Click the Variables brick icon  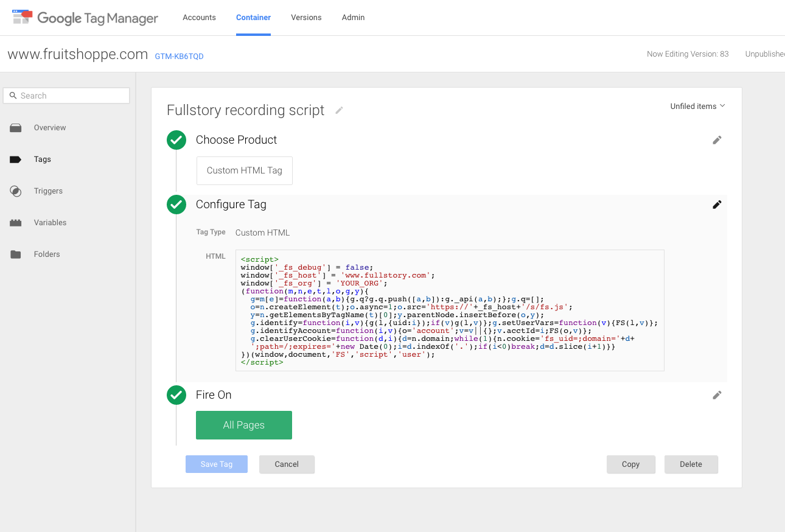click(16, 223)
